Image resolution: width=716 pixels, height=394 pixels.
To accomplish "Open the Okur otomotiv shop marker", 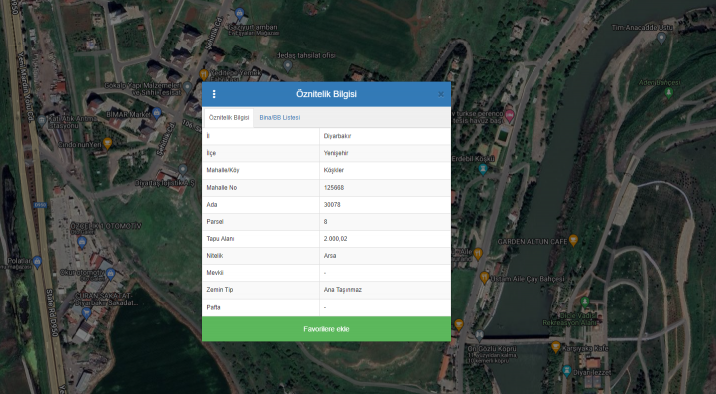I will (110, 273).
